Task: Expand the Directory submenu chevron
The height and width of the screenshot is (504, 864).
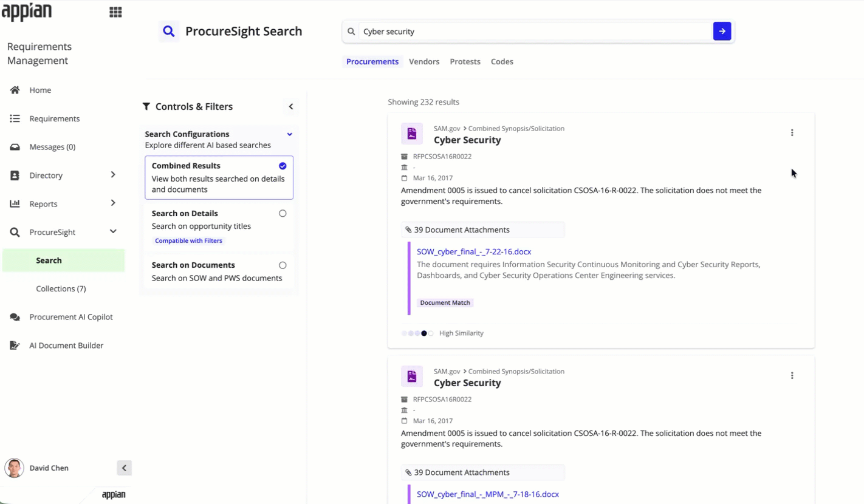Action: coord(113,175)
